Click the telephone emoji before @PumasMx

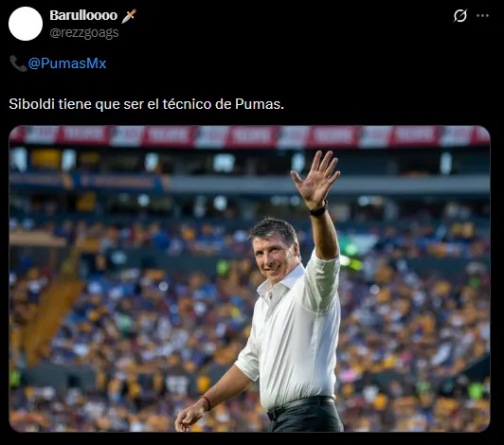point(18,63)
